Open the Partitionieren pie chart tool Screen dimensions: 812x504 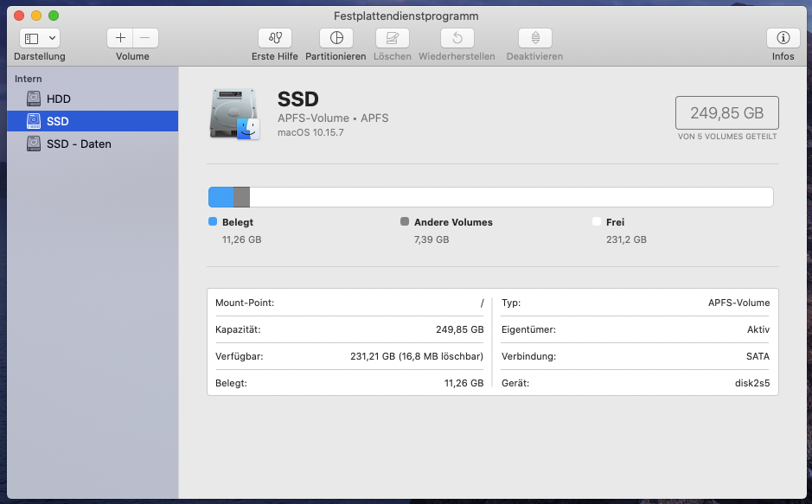336,38
